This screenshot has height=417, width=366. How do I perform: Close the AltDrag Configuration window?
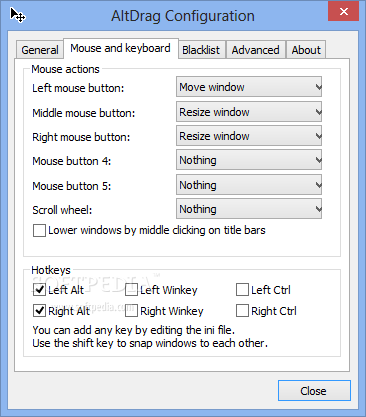tap(343, 12)
